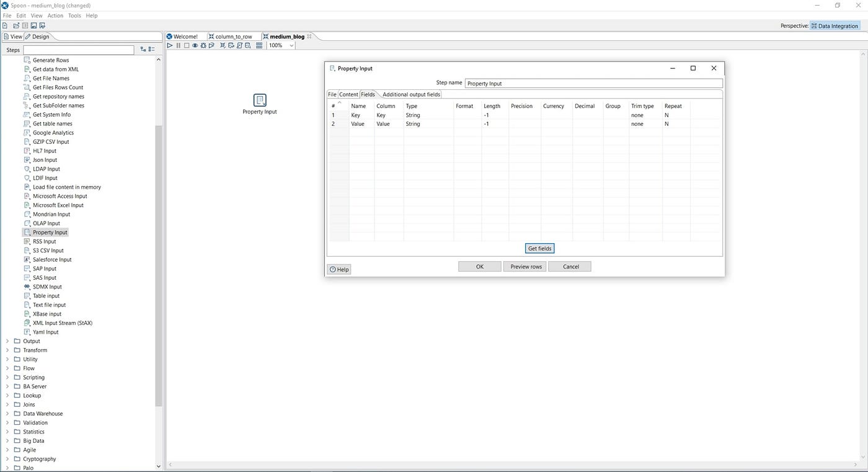Create a new file with the new icon
Screen dimensions: 868x472
pos(6,25)
